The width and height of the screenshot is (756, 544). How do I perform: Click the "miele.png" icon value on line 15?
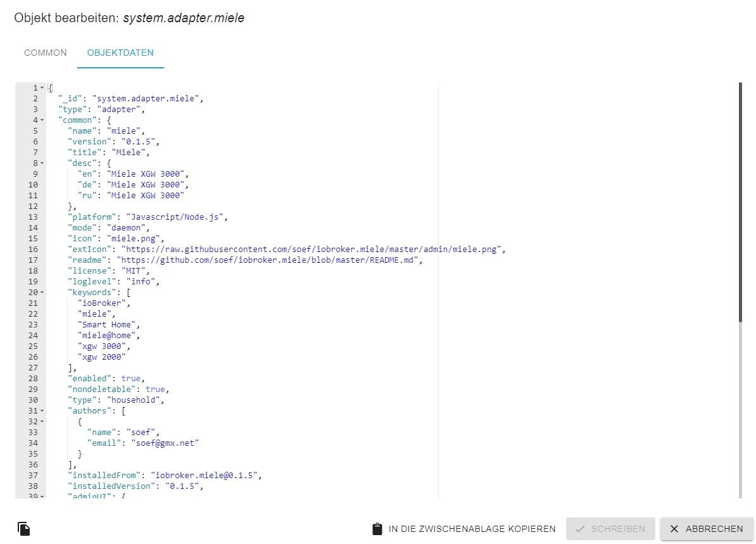(x=133, y=238)
